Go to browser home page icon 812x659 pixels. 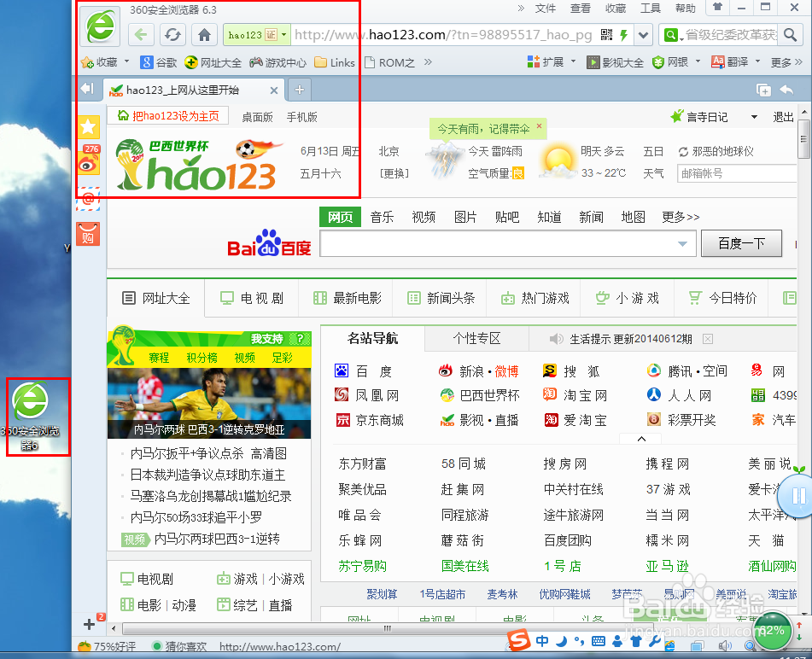click(205, 35)
